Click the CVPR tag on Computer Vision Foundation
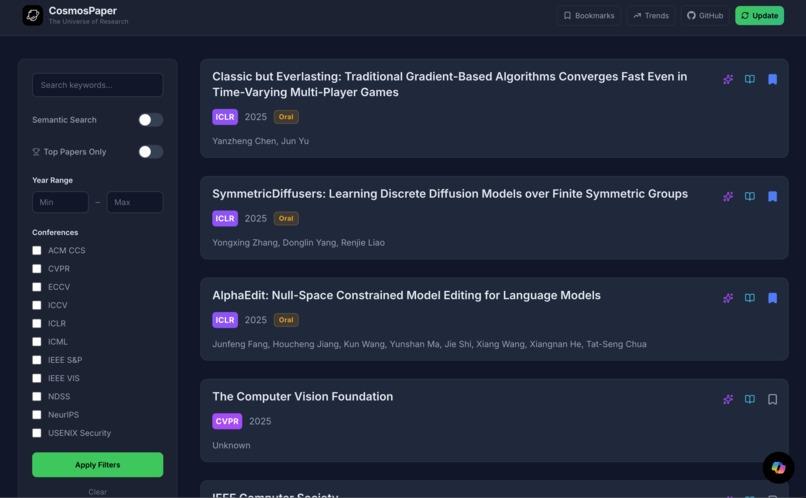The image size is (806, 498). point(227,421)
